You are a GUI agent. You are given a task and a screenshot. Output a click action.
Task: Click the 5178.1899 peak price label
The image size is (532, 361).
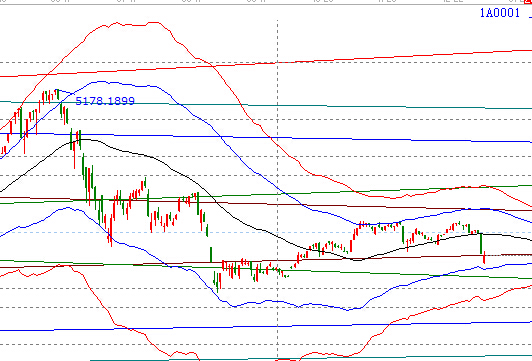pos(105,101)
